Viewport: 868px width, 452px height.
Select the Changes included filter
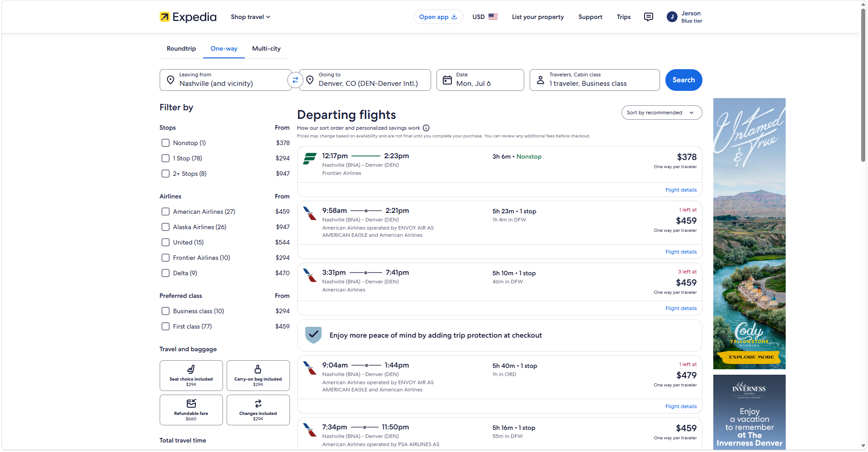(x=258, y=410)
